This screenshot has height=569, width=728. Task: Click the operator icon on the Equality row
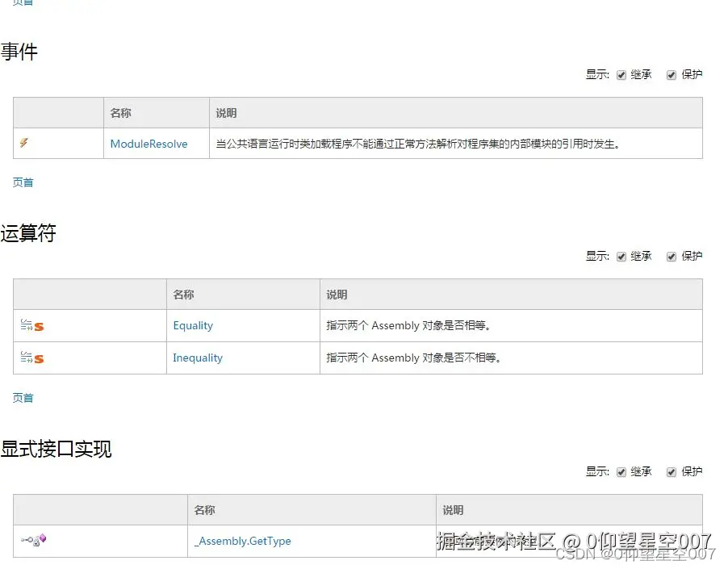tap(27, 325)
